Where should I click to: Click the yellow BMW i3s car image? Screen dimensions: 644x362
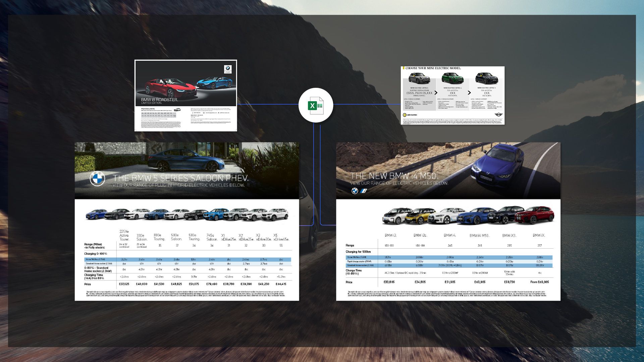pyautogui.click(x=418, y=216)
